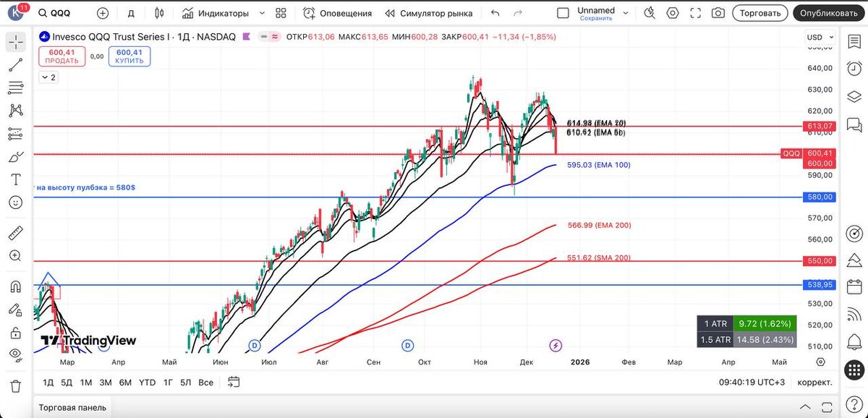Screen dimensions: 868x418
Task: Toggle stay in drawing mode pencil lock
Action: (x=15, y=309)
